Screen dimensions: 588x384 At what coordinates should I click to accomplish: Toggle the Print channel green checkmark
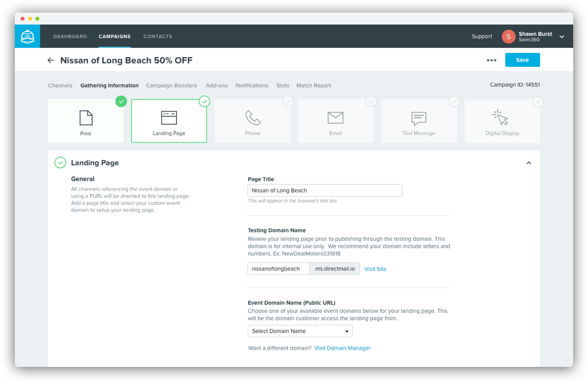[x=121, y=101]
